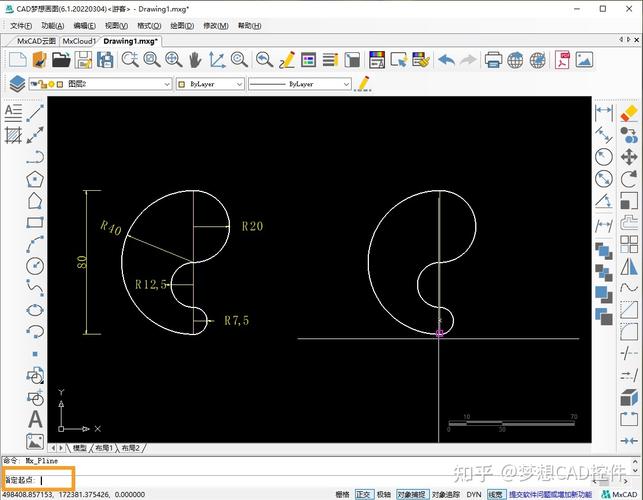Click the 提交软件问题或增加新功能 link

pos(548,494)
